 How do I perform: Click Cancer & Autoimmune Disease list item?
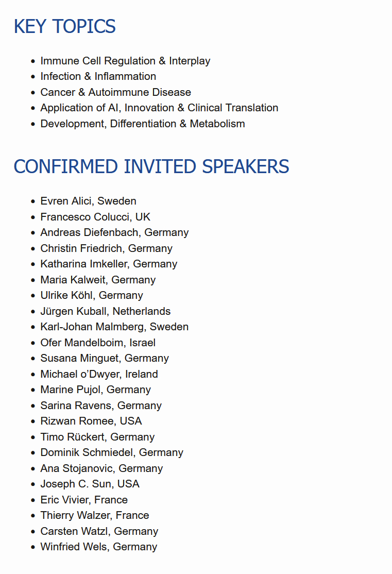click(x=115, y=92)
